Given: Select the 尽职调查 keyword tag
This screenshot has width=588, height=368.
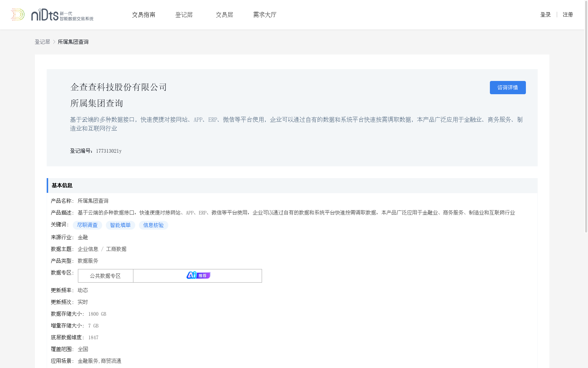Looking at the screenshot, I should (87, 225).
